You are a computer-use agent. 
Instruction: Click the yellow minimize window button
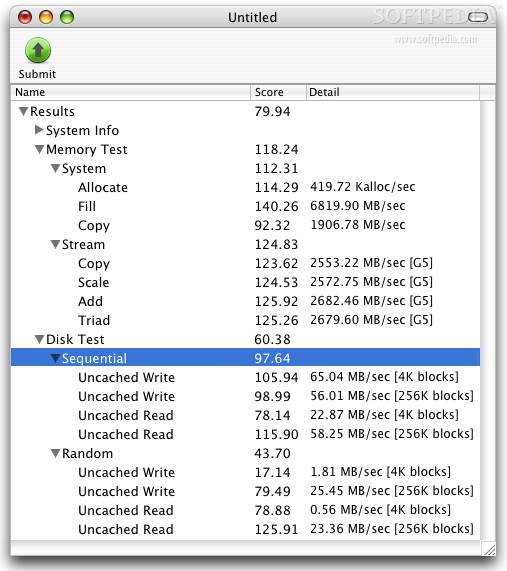(x=46, y=17)
